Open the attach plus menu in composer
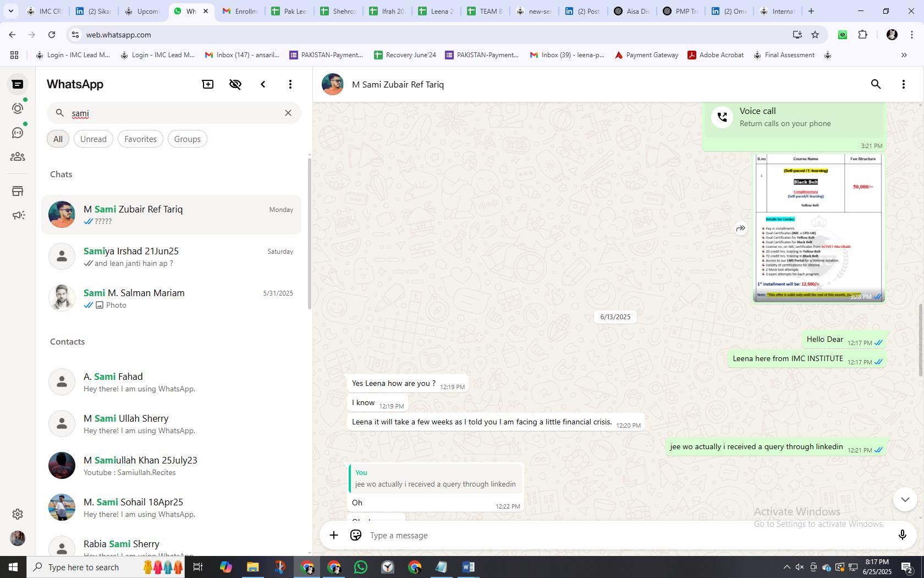This screenshot has height=578, width=924. pos(334,535)
